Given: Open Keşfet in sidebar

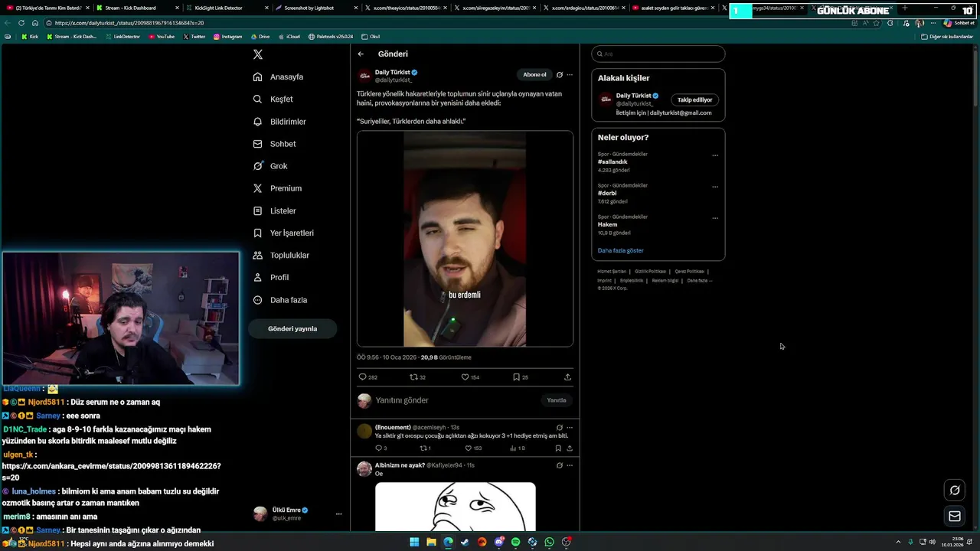Looking at the screenshot, I should tap(273, 99).
